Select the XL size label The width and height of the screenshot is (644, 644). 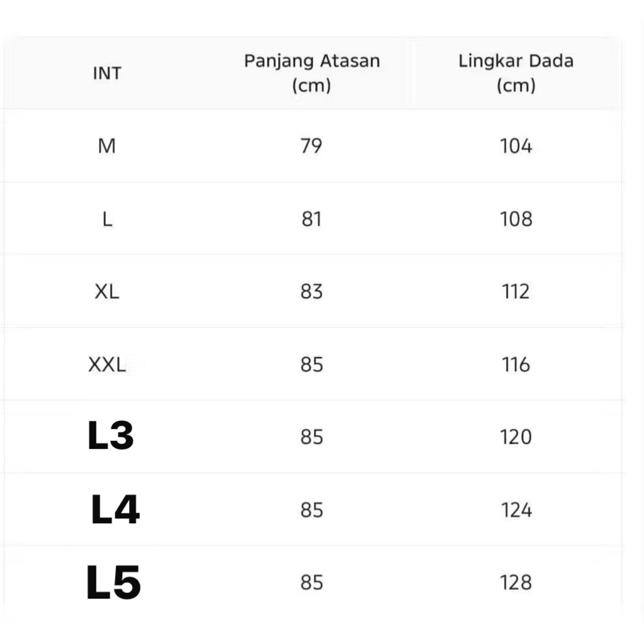(107, 292)
